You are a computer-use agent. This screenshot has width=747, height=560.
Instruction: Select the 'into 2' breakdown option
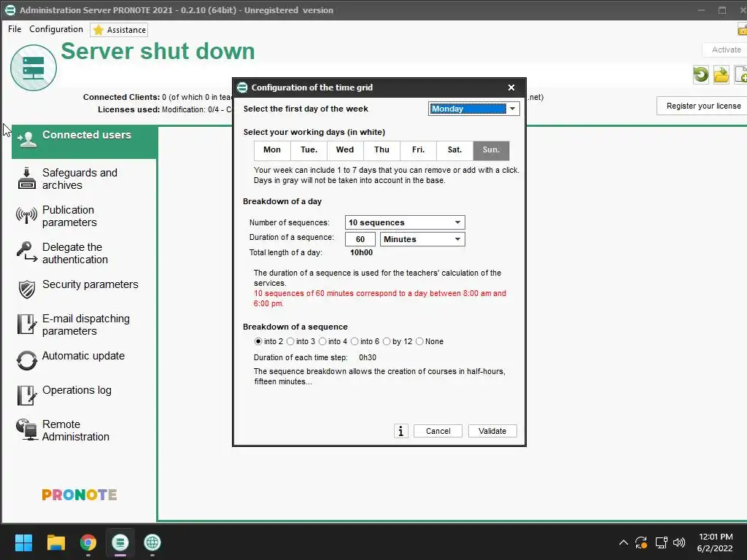point(258,341)
